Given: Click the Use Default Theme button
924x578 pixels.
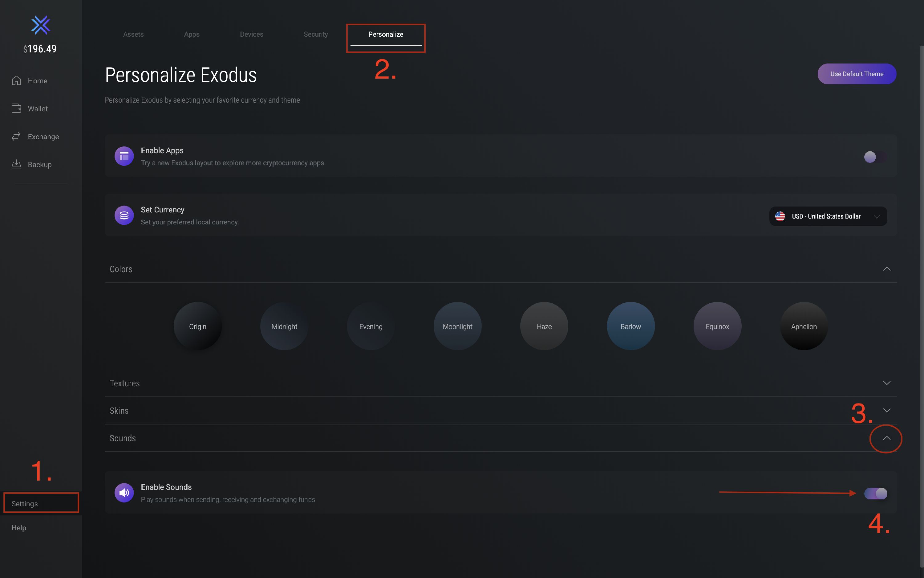Looking at the screenshot, I should (857, 74).
